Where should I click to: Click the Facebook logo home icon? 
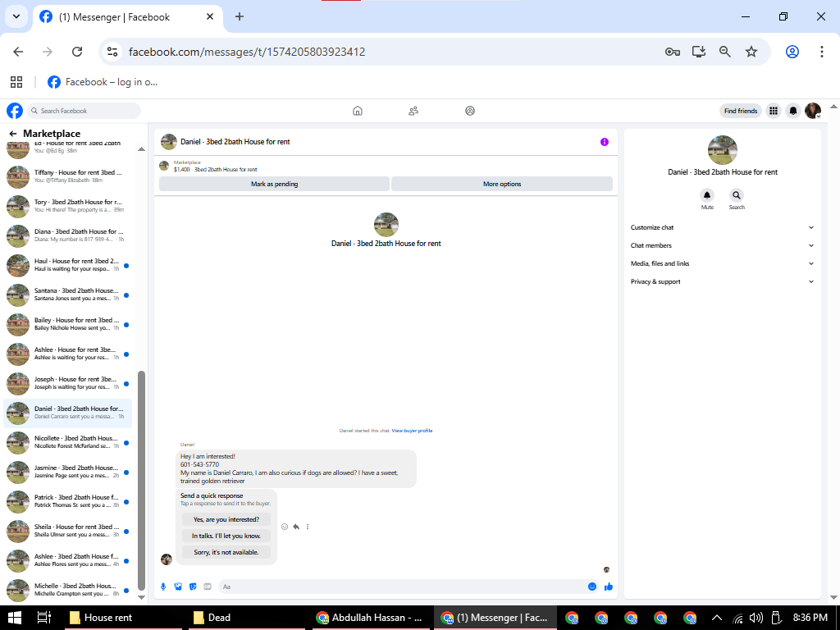click(x=15, y=111)
